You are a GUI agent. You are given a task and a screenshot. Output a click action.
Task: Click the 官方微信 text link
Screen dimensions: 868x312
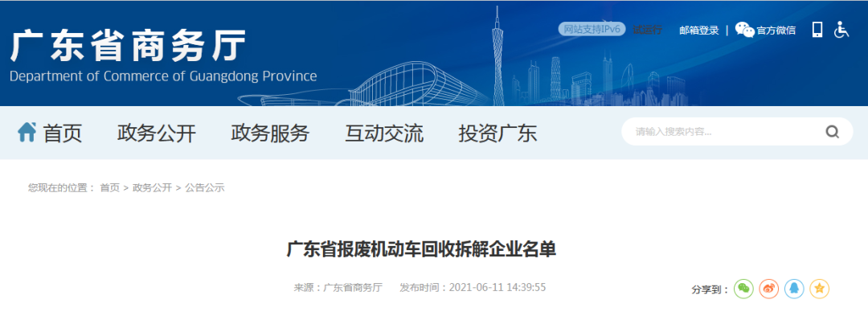[776, 31]
